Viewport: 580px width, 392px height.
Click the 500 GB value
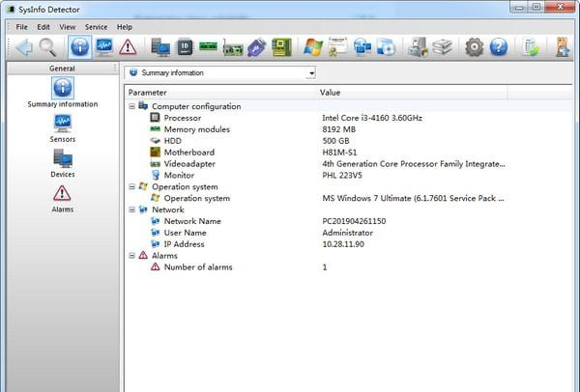(335, 141)
